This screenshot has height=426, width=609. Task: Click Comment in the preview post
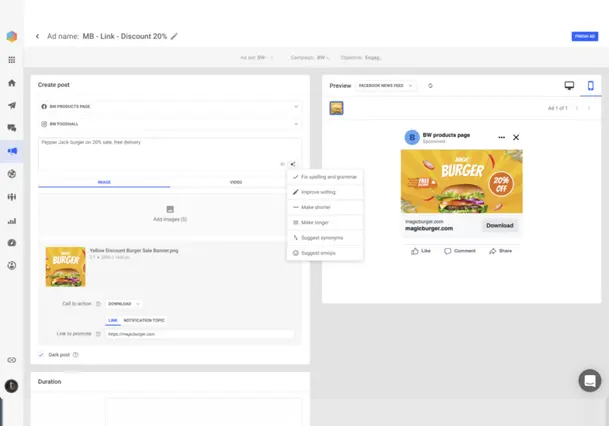[460, 251]
